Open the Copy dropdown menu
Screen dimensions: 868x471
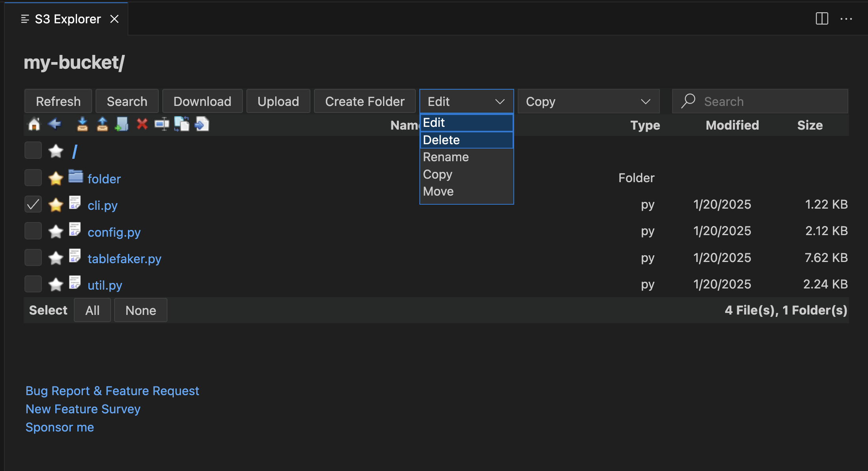[588, 101]
